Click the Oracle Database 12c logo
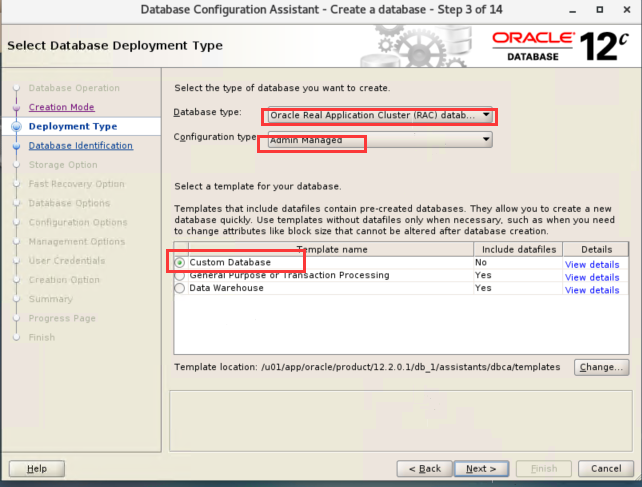Screen dimensions: 642x487 560,46
